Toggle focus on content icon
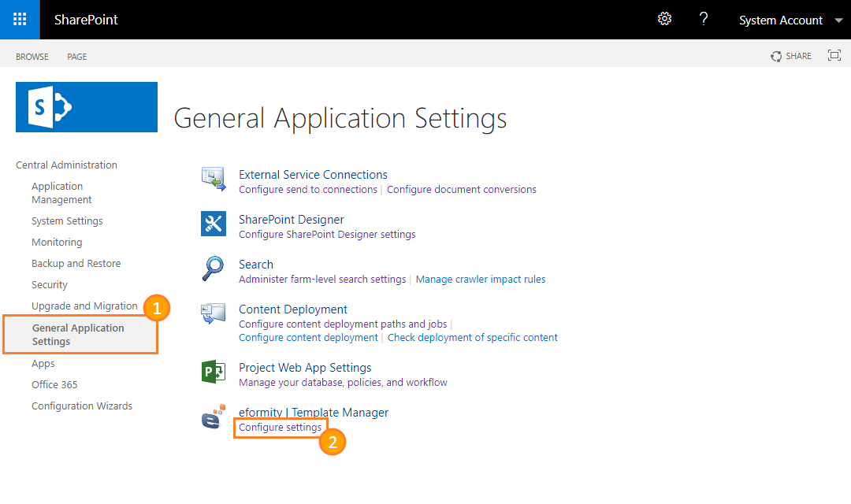The image size is (851, 504). 834,55
